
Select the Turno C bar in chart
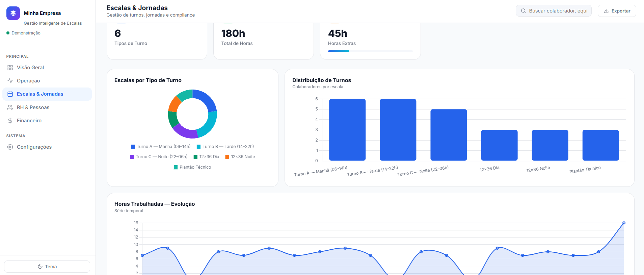[449, 135]
